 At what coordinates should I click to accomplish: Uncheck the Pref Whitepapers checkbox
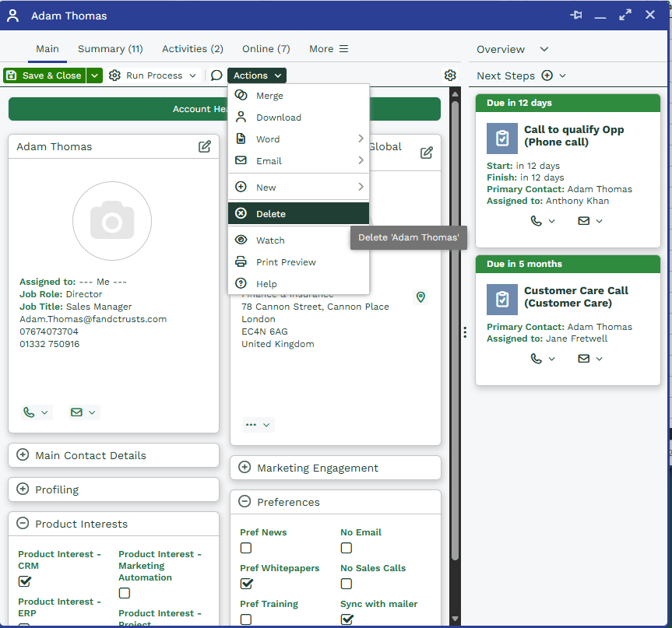coord(246,584)
